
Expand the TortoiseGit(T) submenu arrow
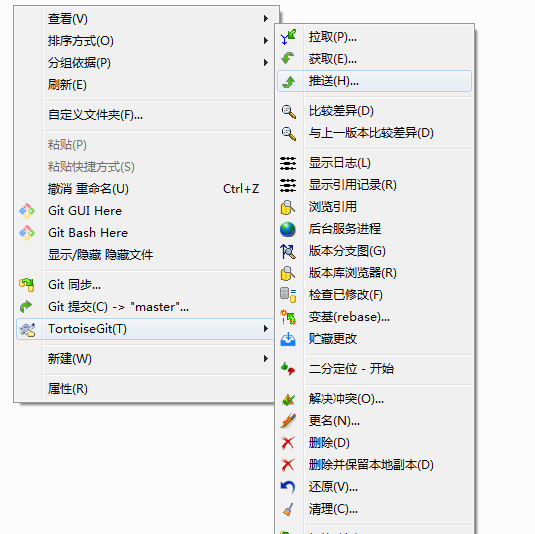click(x=265, y=329)
